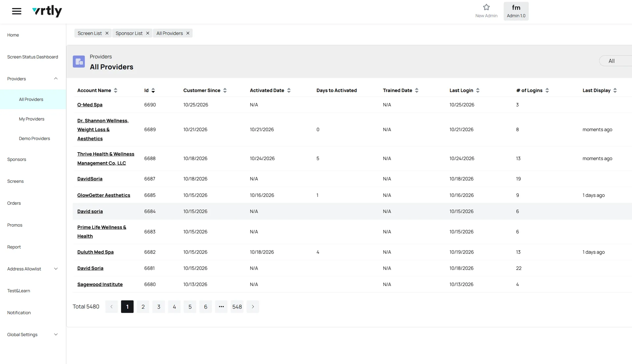Go to Sponsors section
The height and width of the screenshot is (364, 632).
click(16, 159)
